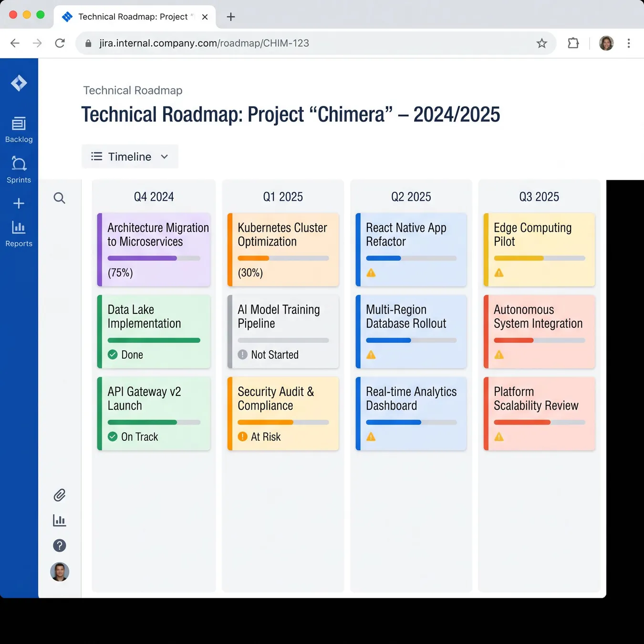The width and height of the screenshot is (644, 644).
Task: Reload the page with refresh icon
Action: tap(60, 43)
